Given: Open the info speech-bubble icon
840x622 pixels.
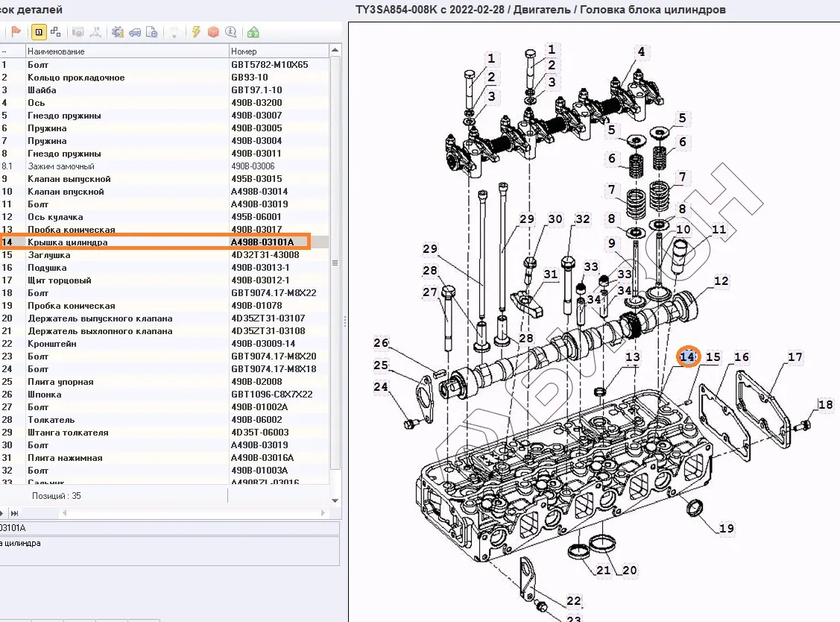Looking at the screenshot, I should [231, 32].
